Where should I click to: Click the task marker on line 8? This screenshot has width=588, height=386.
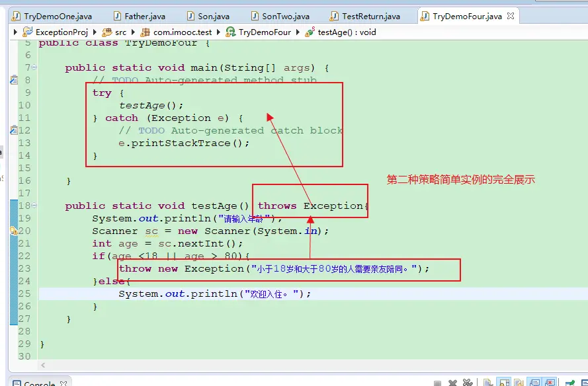point(13,80)
